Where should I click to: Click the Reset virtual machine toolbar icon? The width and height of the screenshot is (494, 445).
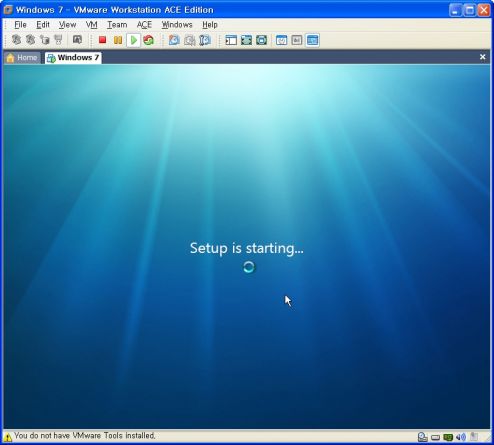(x=149, y=40)
